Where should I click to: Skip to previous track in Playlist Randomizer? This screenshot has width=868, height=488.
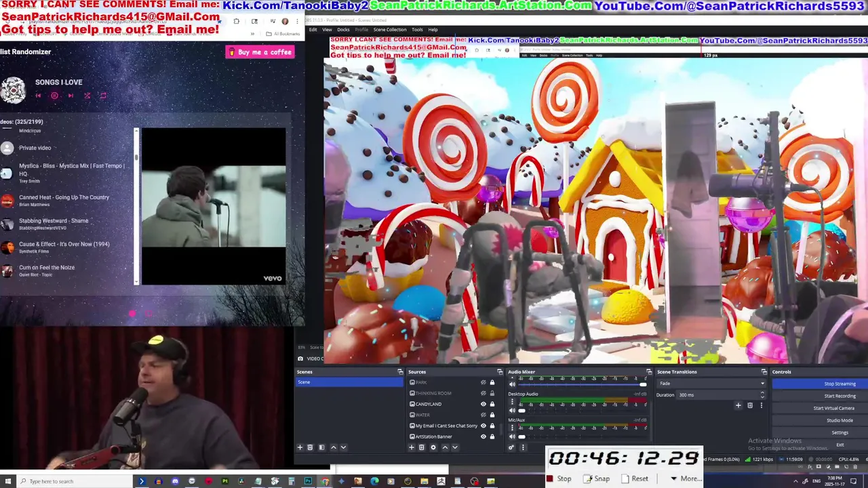38,96
